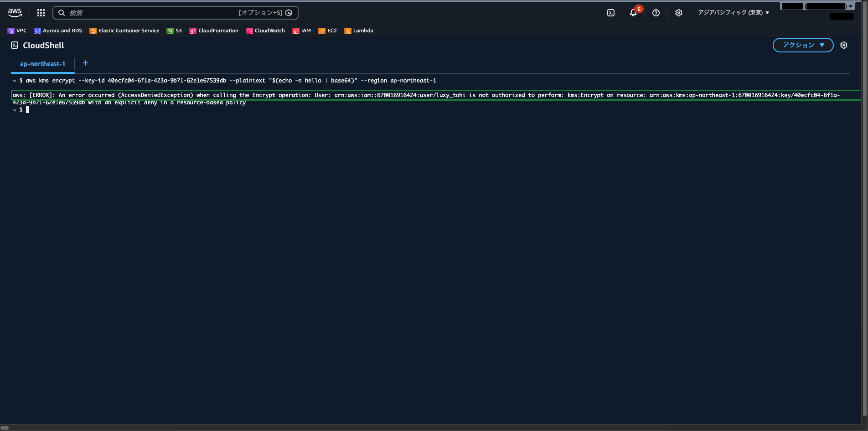Add a new terminal tab with plus
Viewport: 868px width, 431px height.
(85, 63)
